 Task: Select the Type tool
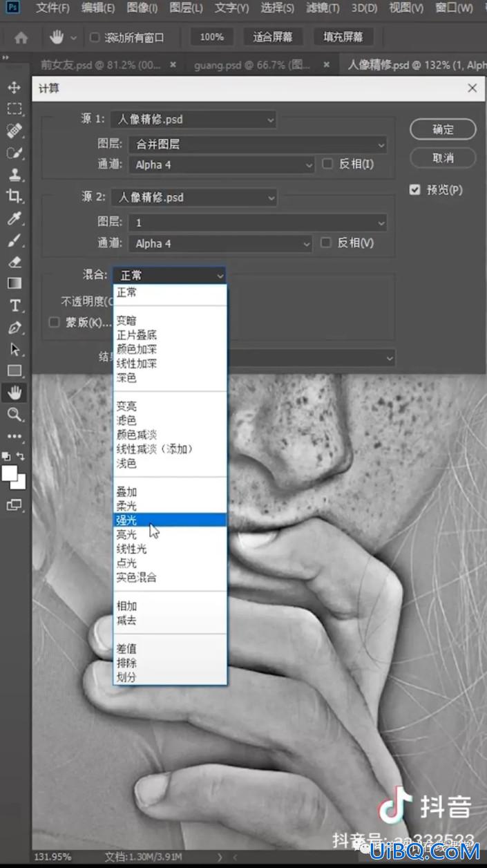tap(15, 305)
